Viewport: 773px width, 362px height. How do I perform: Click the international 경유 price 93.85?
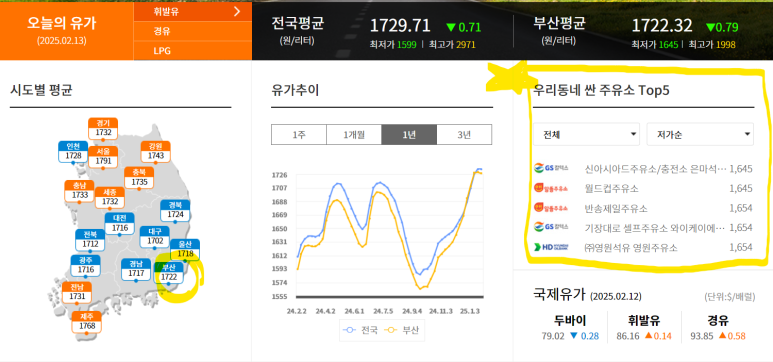(x=702, y=336)
